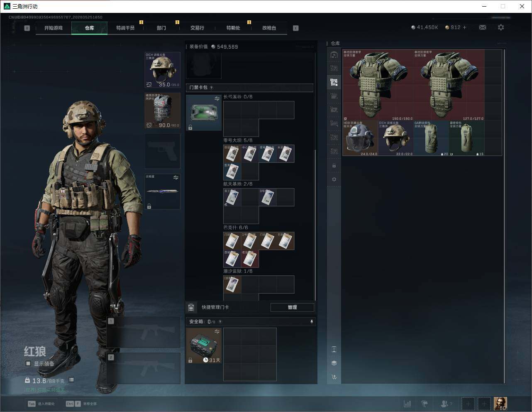Select the warehouse armor with 127.0/127.0 durability
Viewport: 532px width, 412px height.
pyautogui.click(x=449, y=85)
